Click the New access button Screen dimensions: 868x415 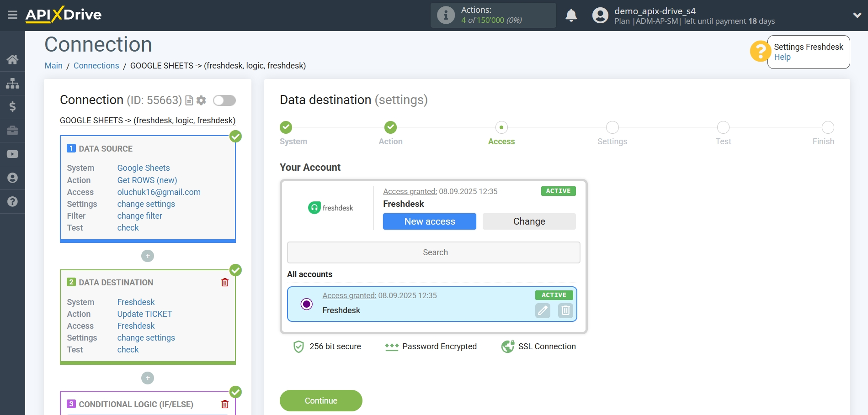(430, 221)
